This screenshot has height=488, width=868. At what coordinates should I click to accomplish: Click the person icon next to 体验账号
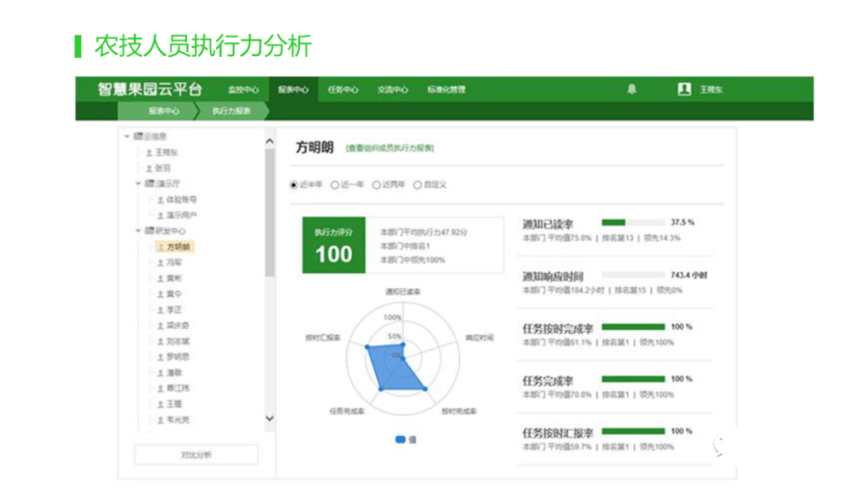(x=160, y=200)
